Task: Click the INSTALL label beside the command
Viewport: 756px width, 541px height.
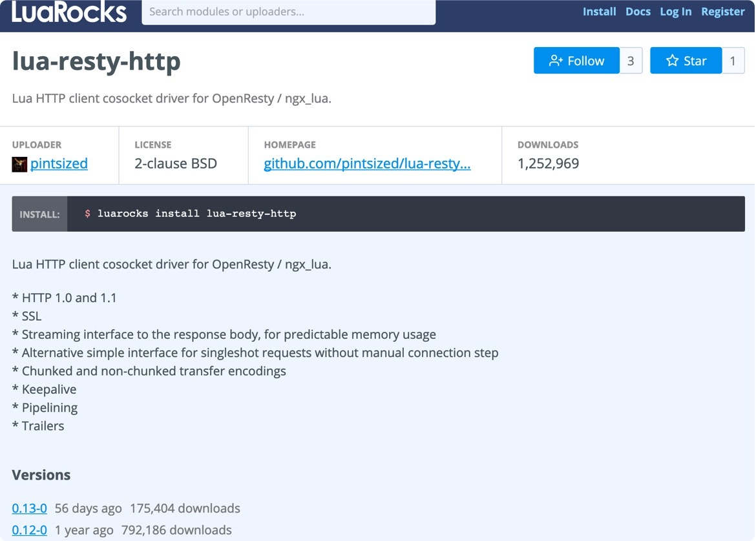Action: pyautogui.click(x=39, y=214)
